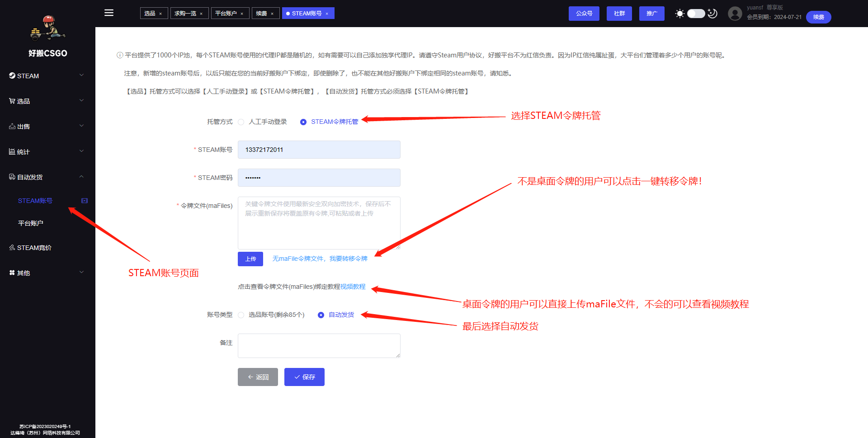Collapse the 自动发货 sidebar menu chevron
The height and width of the screenshot is (438, 868).
82,176
